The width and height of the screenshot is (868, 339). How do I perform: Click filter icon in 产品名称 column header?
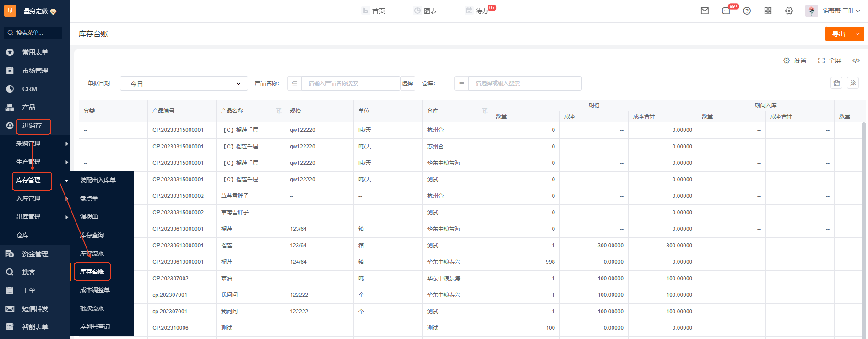pyautogui.click(x=279, y=111)
